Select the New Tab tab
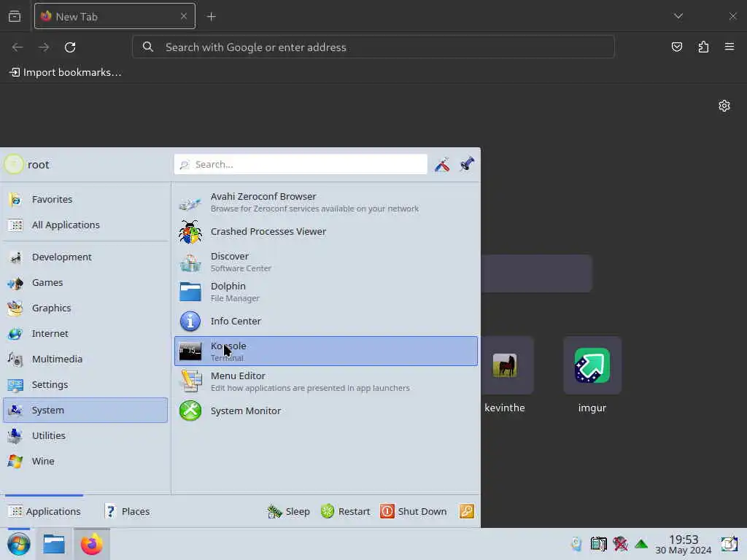This screenshot has height=560, width=747. point(115,17)
